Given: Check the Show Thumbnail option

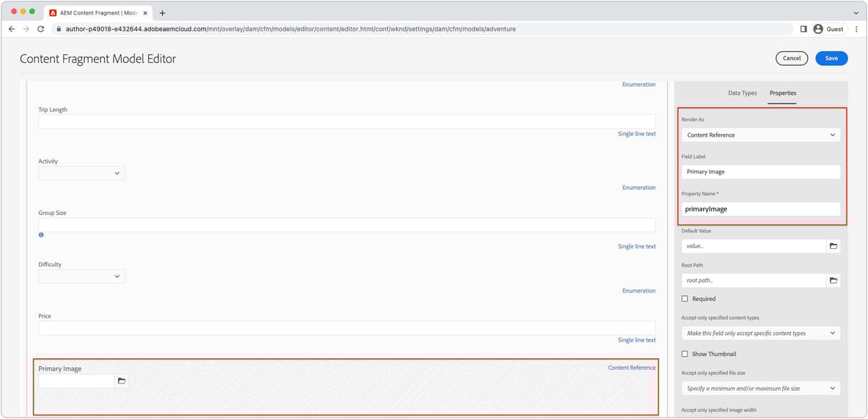Looking at the screenshot, I should point(684,354).
